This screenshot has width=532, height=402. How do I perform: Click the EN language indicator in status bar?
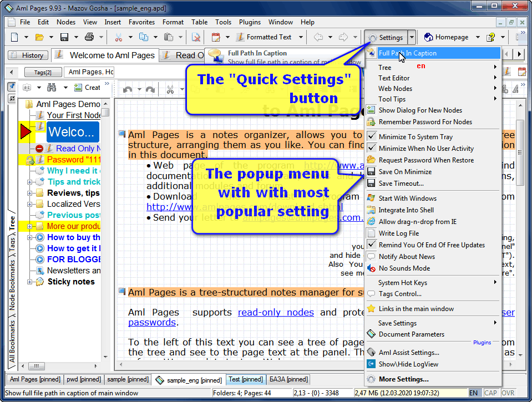tap(473, 393)
